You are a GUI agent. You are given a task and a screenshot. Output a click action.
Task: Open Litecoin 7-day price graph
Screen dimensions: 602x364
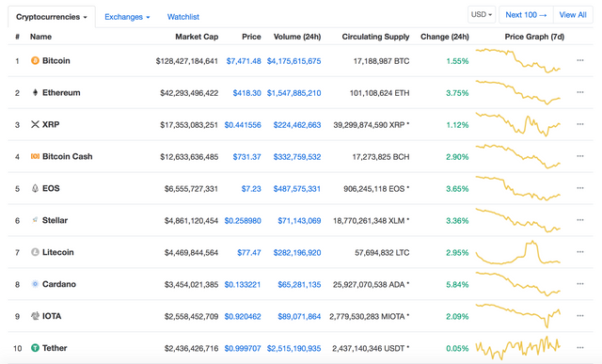pyautogui.click(x=518, y=252)
